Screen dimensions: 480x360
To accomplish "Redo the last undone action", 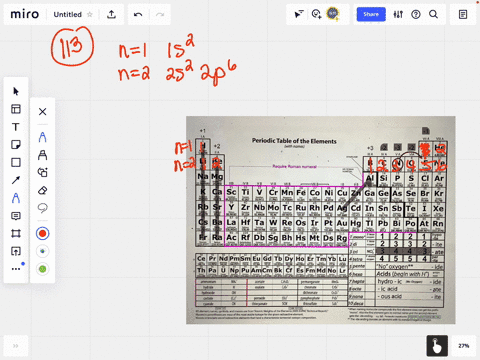I will [160, 14].
